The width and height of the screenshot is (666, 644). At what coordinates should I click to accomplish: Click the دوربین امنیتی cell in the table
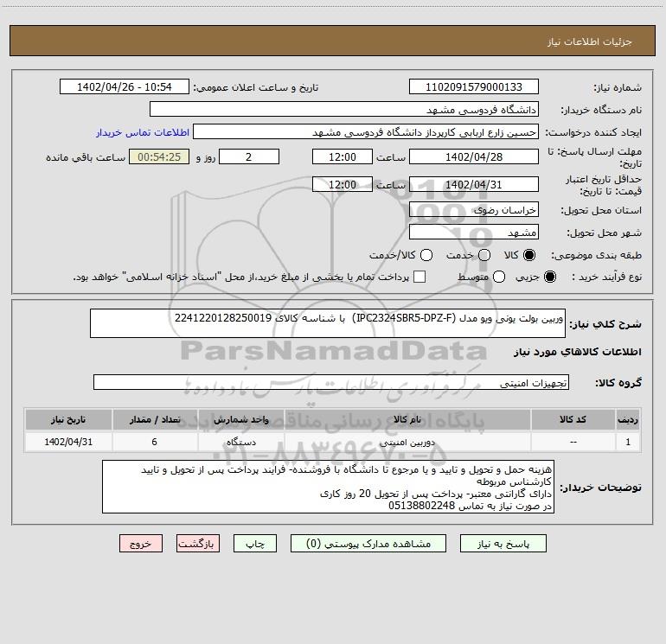[x=407, y=442]
